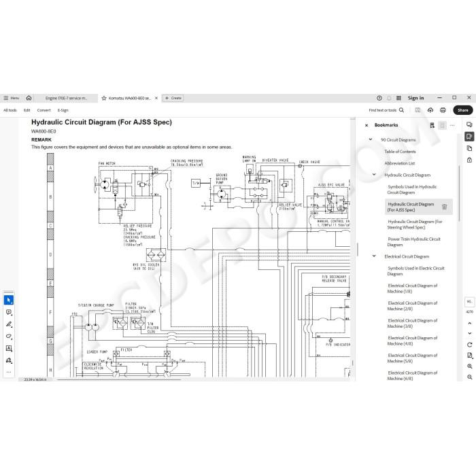Open more quick tools (three dots)
The width and height of the screenshot is (476, 476).
click(8, 372)
